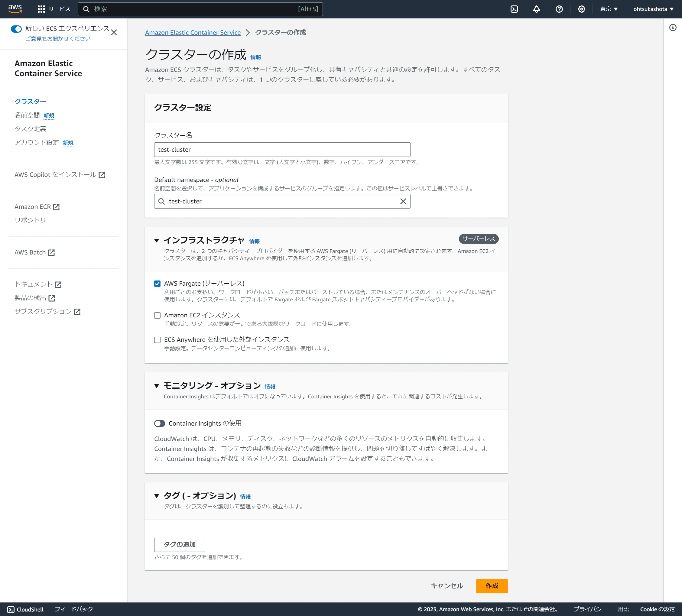Image resolution: width=682 pixels, height=616 pixels.
Task: Uncheck AWS Fargate (サーバーレス) checkbox
Action: coord(157,284)
